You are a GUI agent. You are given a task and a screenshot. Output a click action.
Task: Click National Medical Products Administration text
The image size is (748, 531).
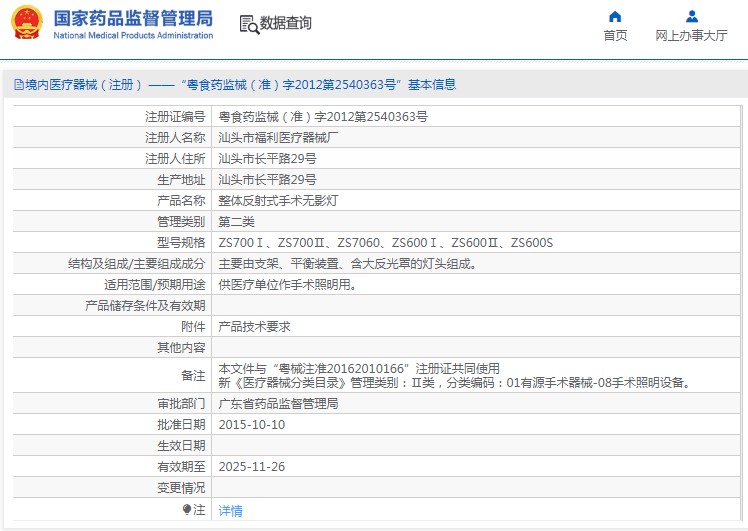[133, 35]
